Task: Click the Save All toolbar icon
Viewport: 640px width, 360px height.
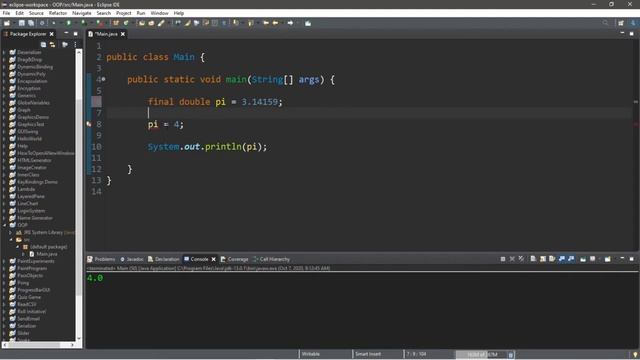Action: (x=31, y=23)
